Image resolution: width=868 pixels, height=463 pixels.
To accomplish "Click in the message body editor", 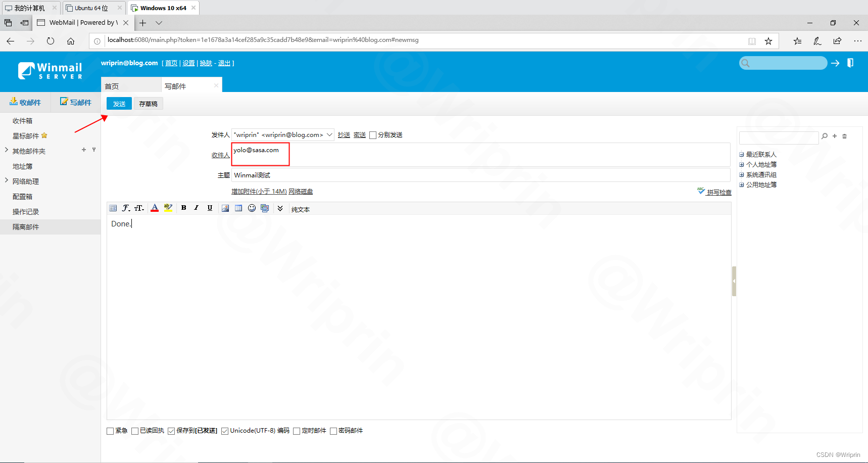I will pyautogui.click(x=419, y=317).
